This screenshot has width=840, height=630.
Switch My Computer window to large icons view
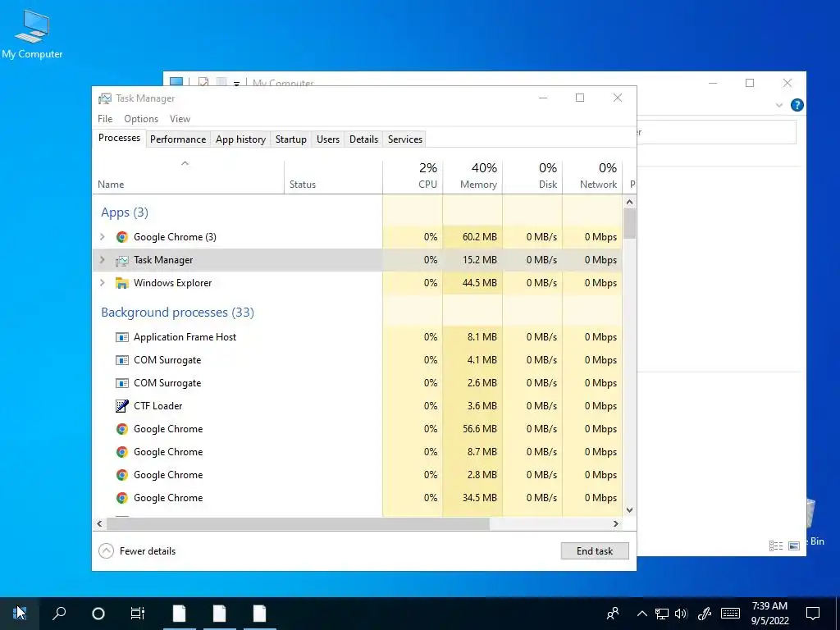point(794,546)
